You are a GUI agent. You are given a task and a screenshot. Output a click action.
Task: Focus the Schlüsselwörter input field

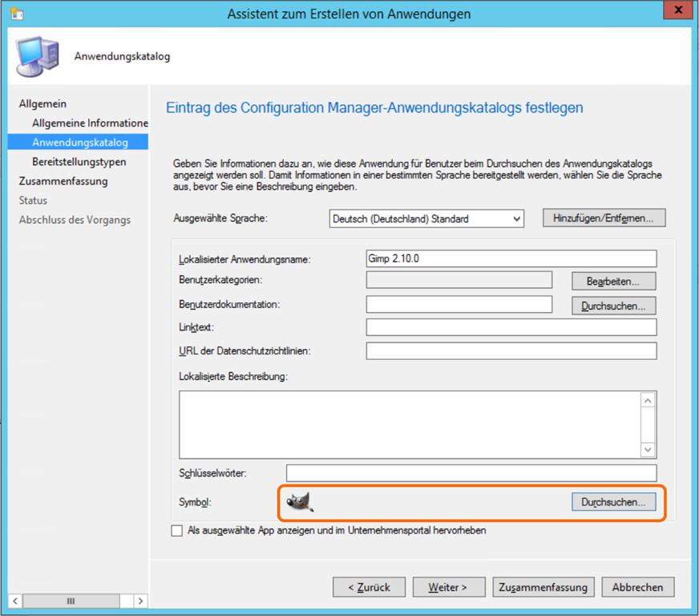tap(471, 473)
